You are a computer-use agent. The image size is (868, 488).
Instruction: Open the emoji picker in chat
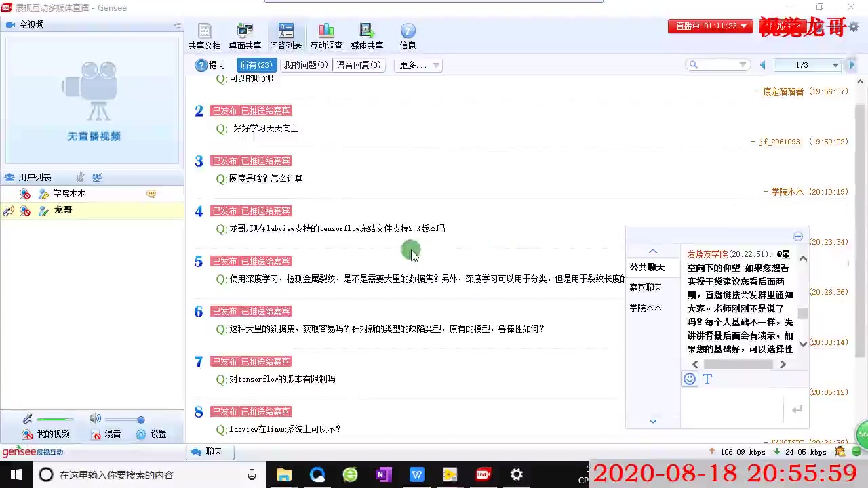(690, 380)
